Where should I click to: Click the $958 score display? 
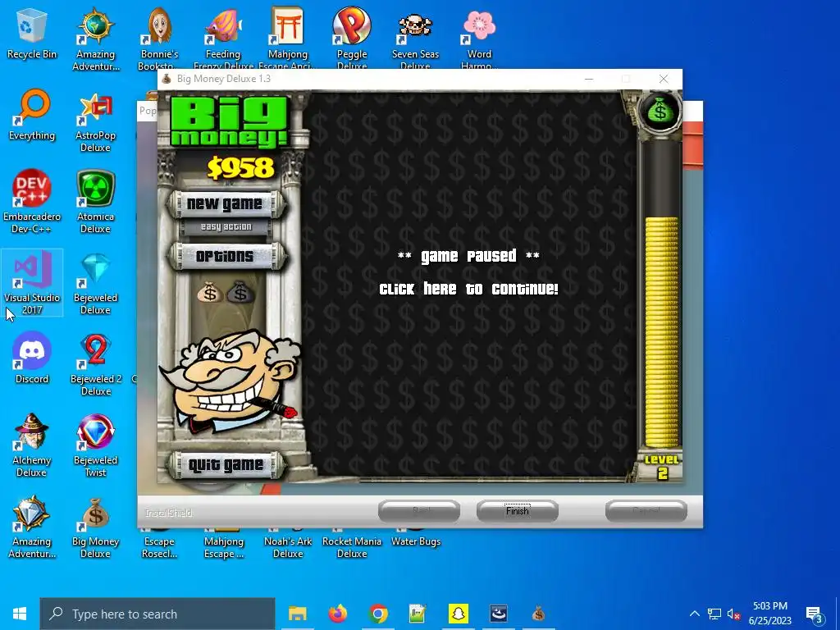240,168
